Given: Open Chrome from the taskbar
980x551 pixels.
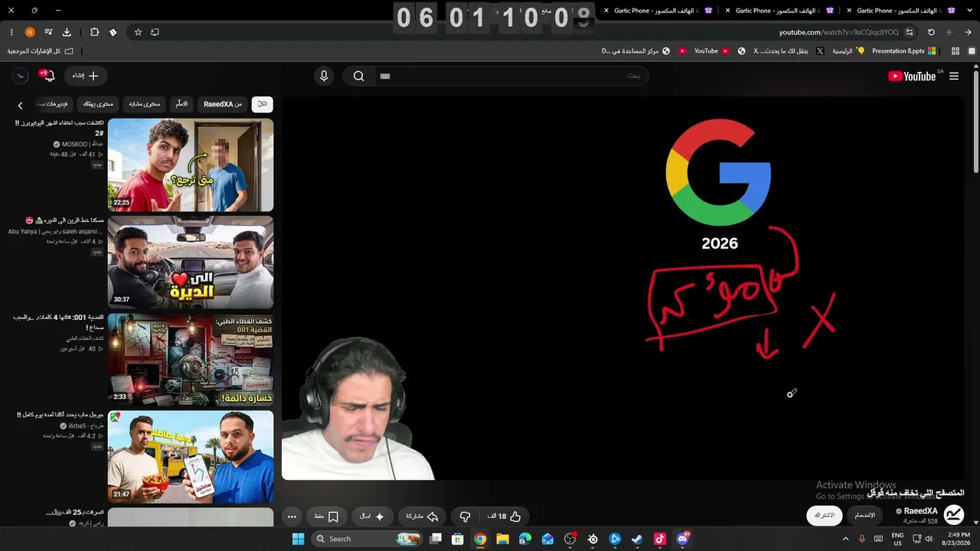Looking at the screenshot, I should point(480,539).
